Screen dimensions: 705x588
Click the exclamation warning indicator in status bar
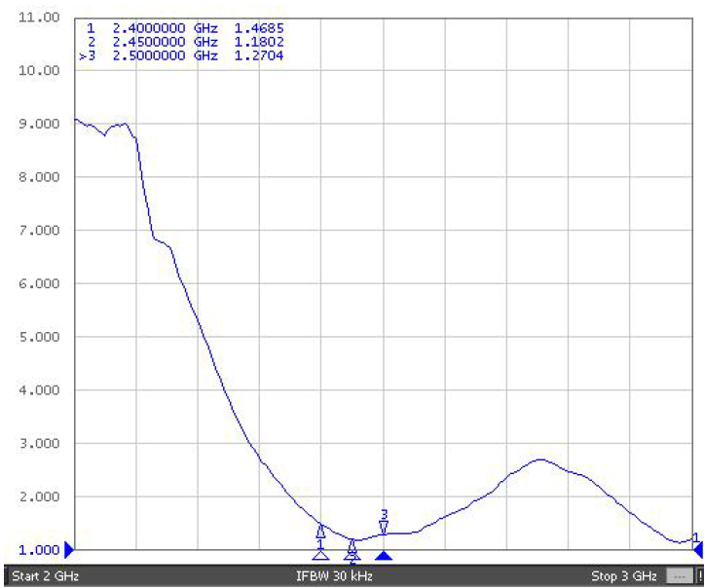click(x=700, y=576)
